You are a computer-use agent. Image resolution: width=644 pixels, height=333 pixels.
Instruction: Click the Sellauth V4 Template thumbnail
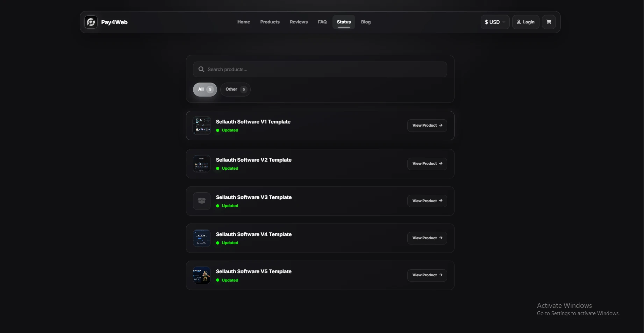[202, 238]
